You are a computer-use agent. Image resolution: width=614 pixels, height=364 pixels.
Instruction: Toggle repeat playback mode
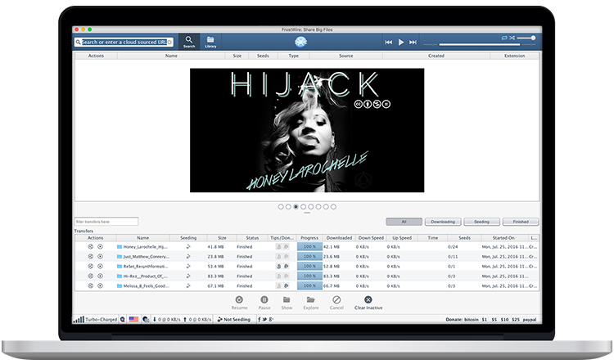coord(504,38)
